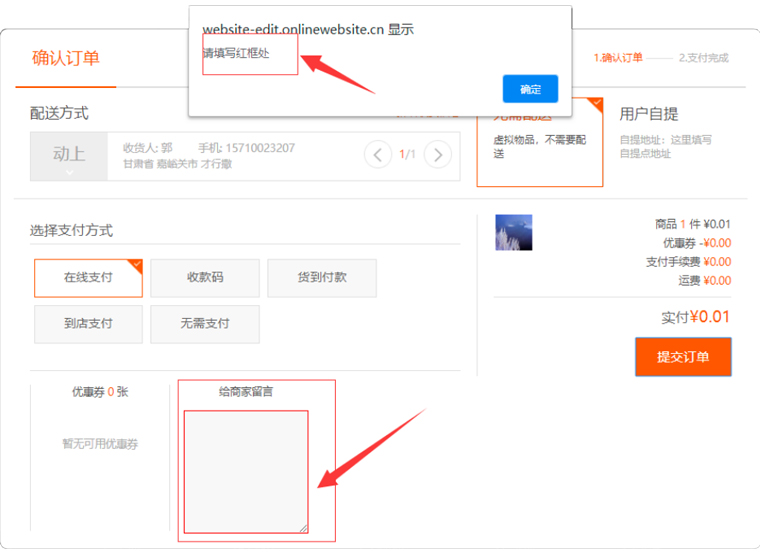Select 在线支付 payment method
Image resolution: width=760 pixels, height=555 pixels.
88,278
